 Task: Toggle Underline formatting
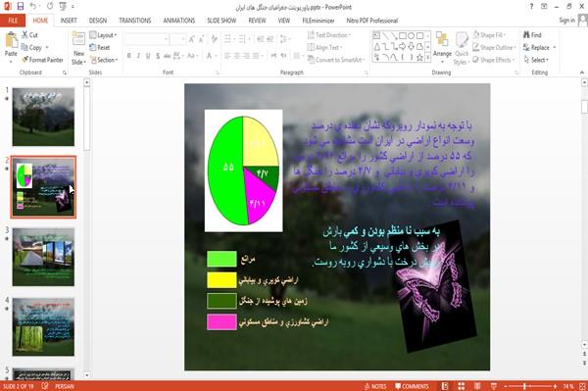[x=148, y=56]
